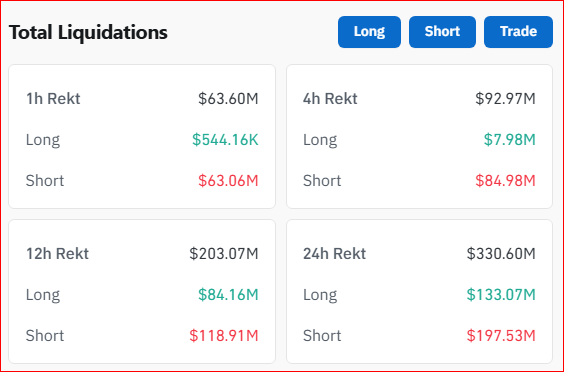564x372 pixels.
Task: Open the Trade button
Action: click(518, 32)
